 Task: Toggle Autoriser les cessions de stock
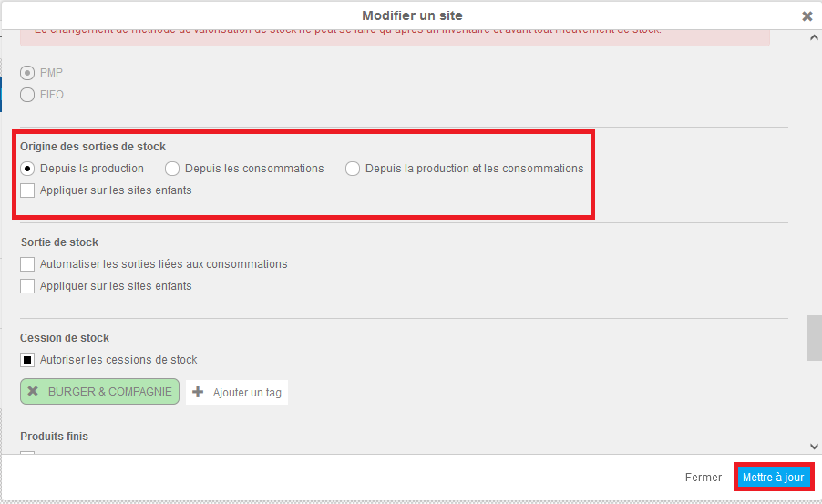coord(27,360)
